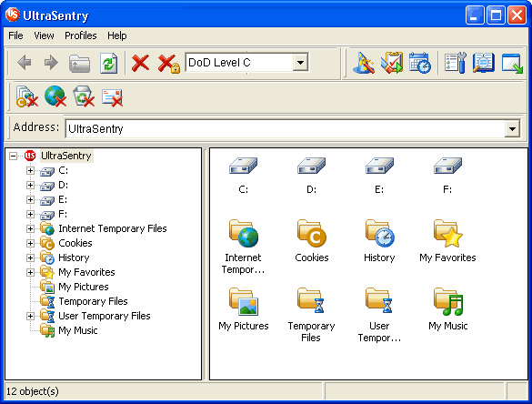This screenshot has width=532, height=404.
Task: Click the Forward arrow toolbar button
Action: (51, 63)
